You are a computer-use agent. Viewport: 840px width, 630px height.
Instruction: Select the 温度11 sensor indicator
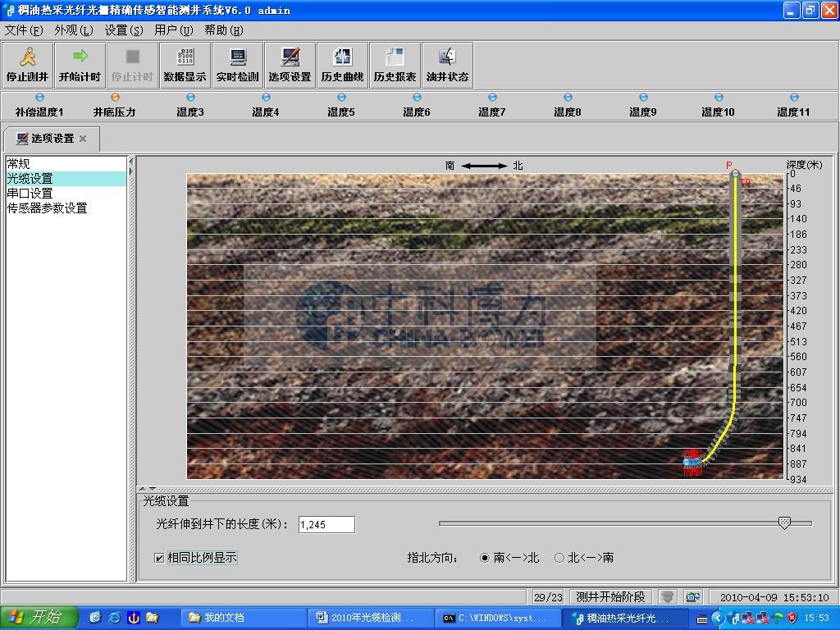pyautogui.click(x=794, y=106)
